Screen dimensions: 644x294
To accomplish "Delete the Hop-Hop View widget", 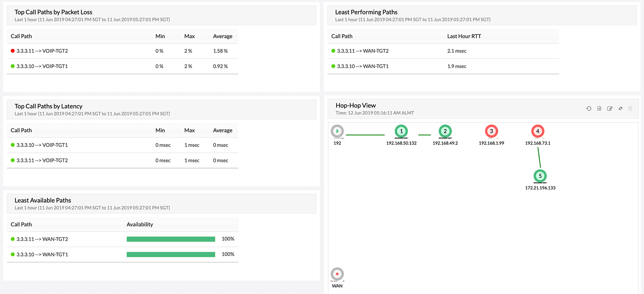I will coord(630,109).
